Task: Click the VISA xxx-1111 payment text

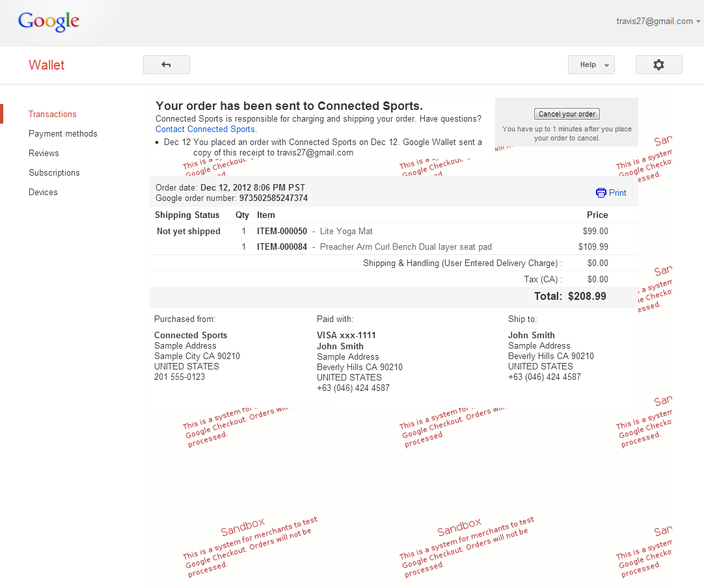Action: [x=346, y=336]
